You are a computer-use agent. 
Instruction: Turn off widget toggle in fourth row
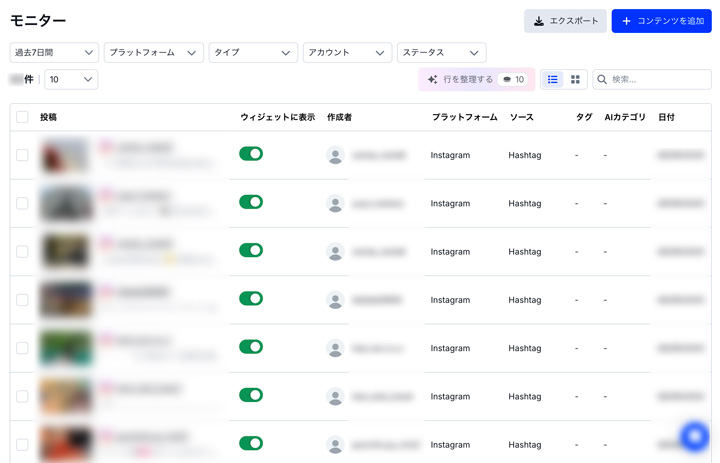(251, 299)
